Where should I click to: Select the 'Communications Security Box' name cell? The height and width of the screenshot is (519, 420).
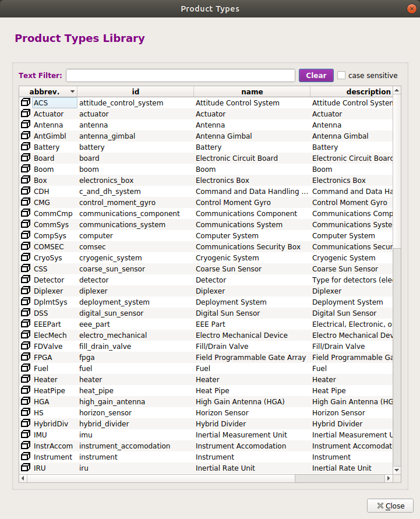coord(252,247)
